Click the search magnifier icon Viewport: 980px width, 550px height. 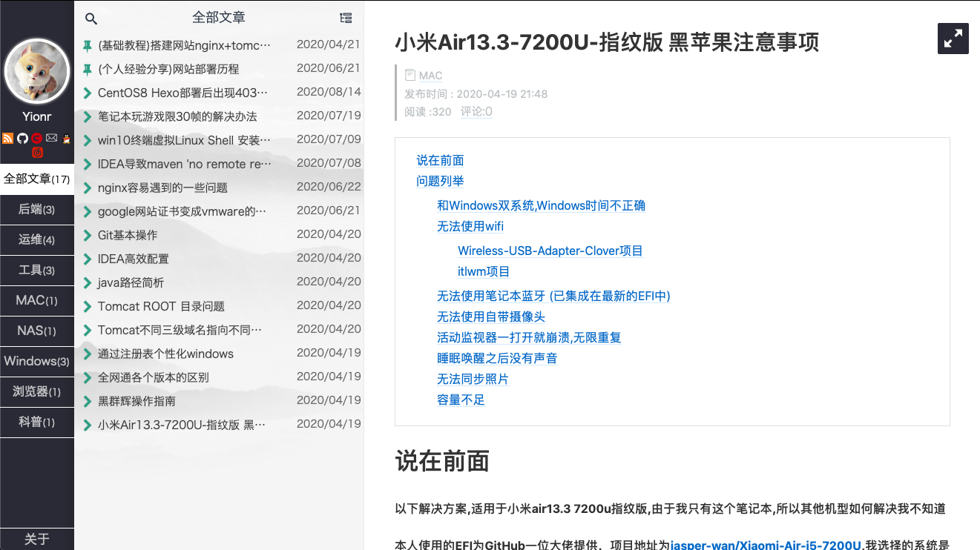pyautogui.click(x=91, y=19)
